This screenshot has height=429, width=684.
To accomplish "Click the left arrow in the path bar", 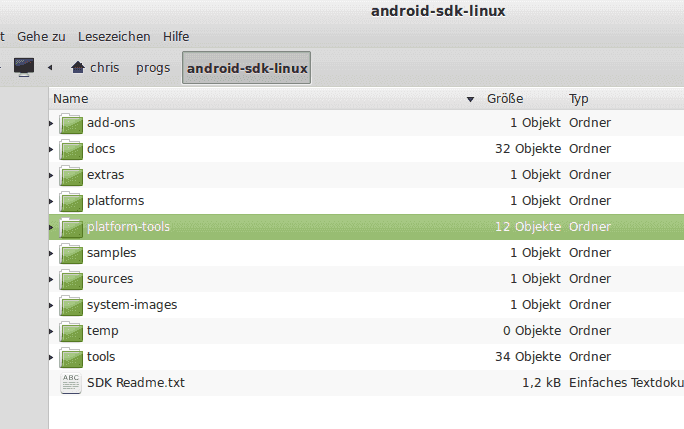I will [50, 68].
